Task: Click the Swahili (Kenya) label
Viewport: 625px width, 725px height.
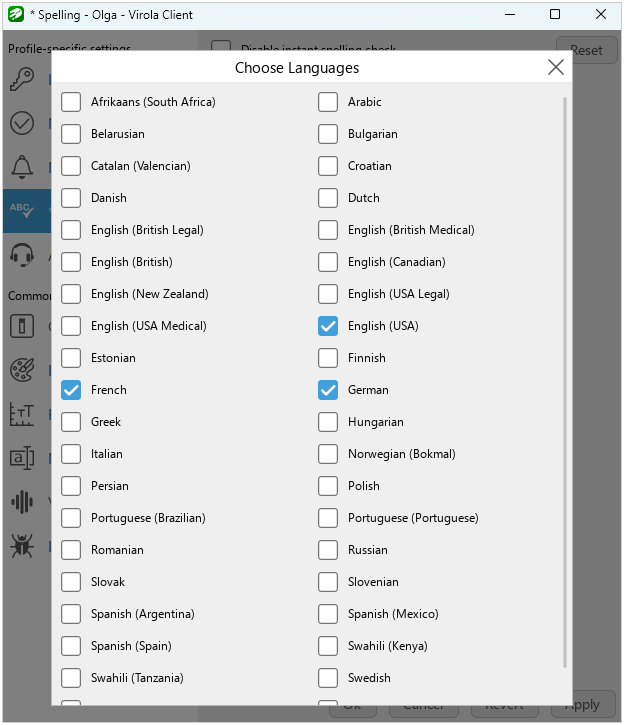Action: point(387,646)
